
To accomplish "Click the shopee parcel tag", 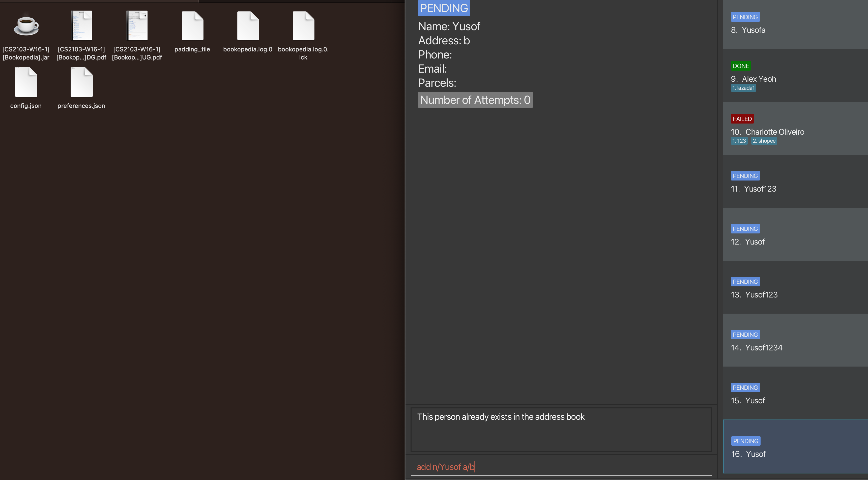I will click(764, 141).
